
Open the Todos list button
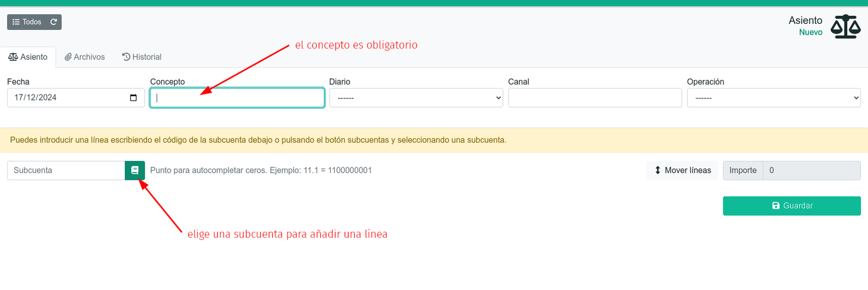click(x=27, y=22)
